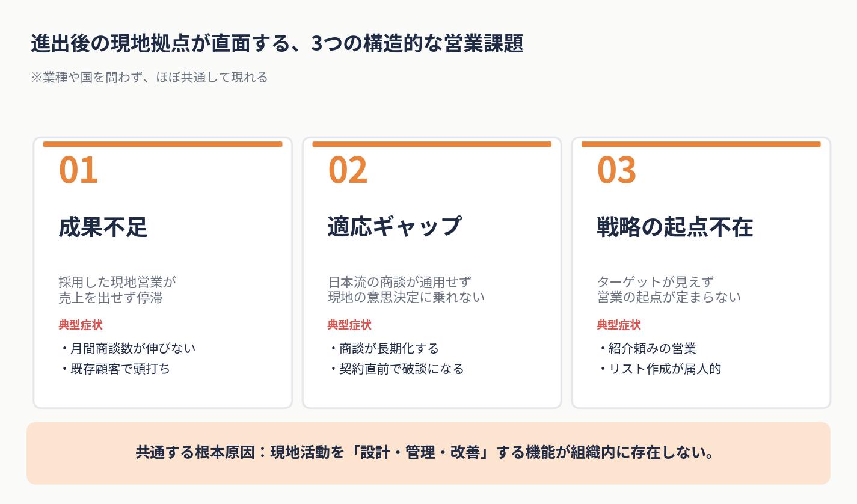Screen dimensions: 857x504
Task: Click the description about 日本流の商談が通用せず
Action: tap(406, 290)
